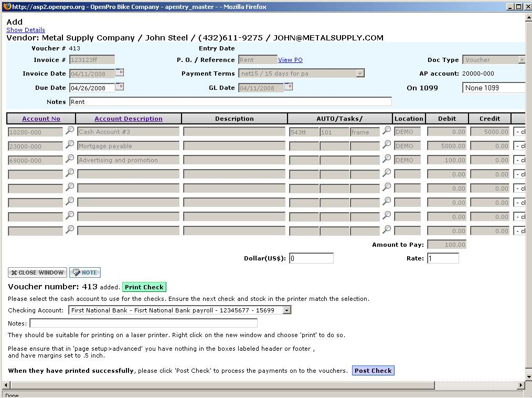The image size is (532, 398).
Task: Click account lookup magnifier beside 10200-000
Action: [x=70, y=131]
